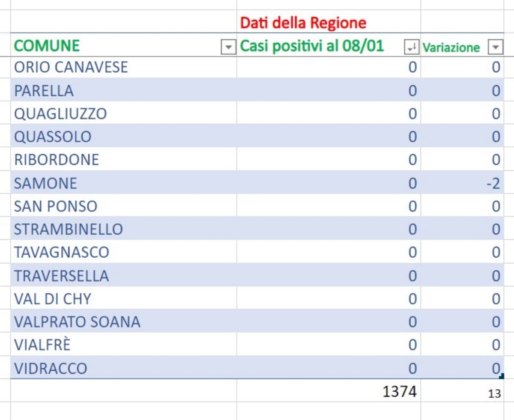Select the STRAMBINELLO row name cell
The image size is (514, 420).
(69, 229)
